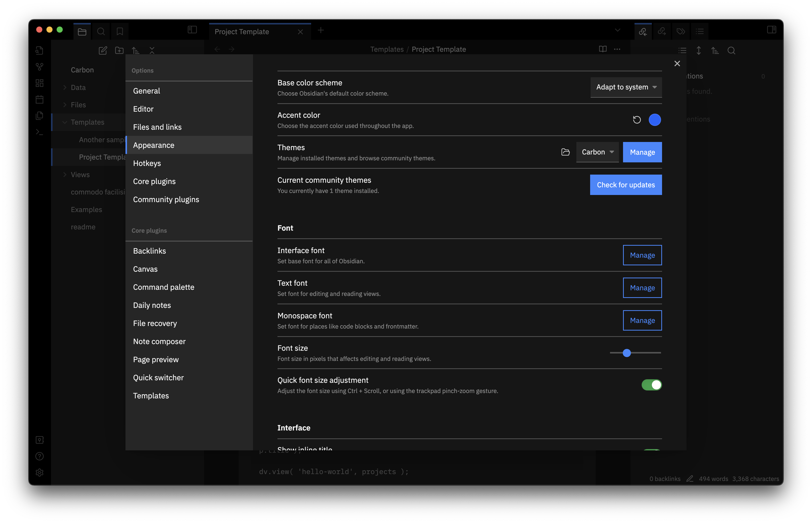Open graph view ribbon icon

40,67
